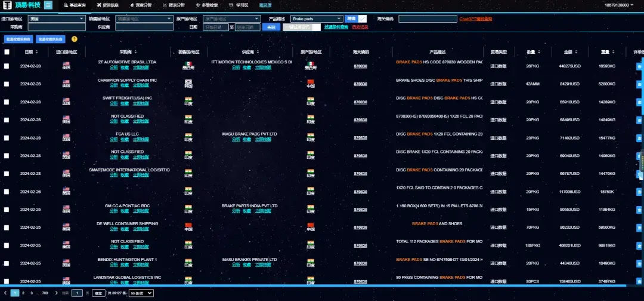This screenshot has height=301, width=644.
Task: Click the 采购商 filter input field
Action: pos(57,27)
